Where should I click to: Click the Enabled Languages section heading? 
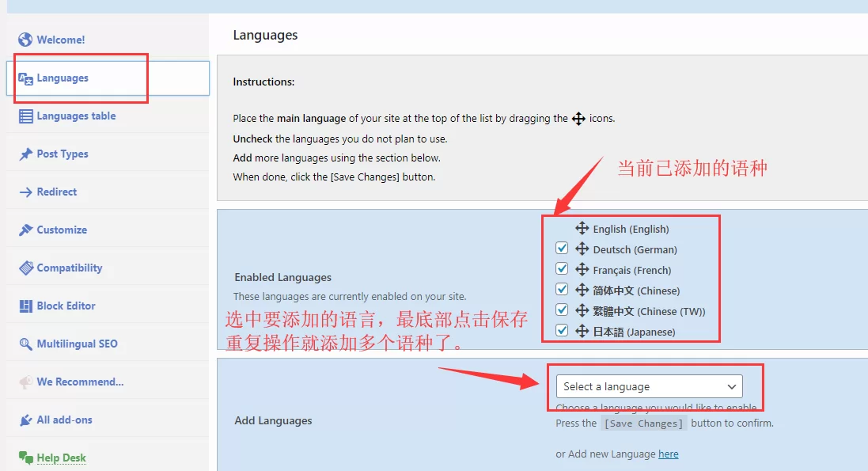point(283,277)
